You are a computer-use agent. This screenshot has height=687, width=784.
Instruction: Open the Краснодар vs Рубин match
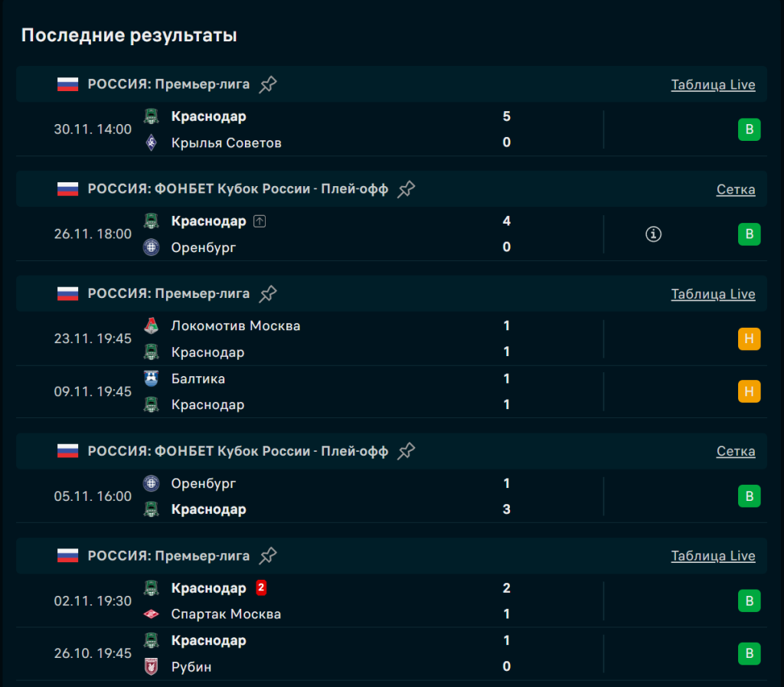point(345,653)
